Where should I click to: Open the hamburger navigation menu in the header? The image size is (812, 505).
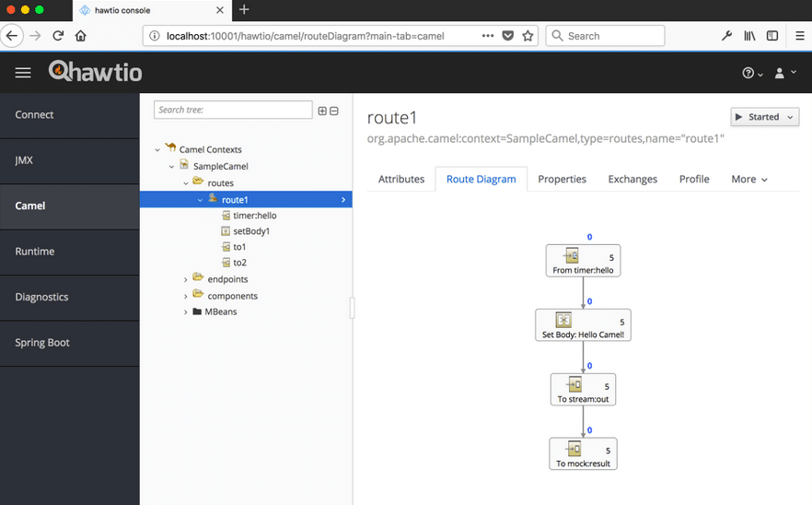(23, 73)
